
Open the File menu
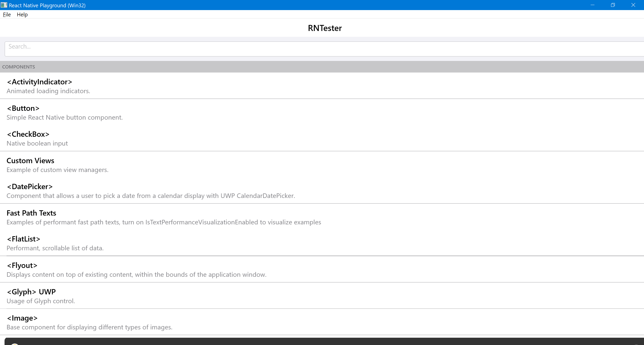[7, 15]
